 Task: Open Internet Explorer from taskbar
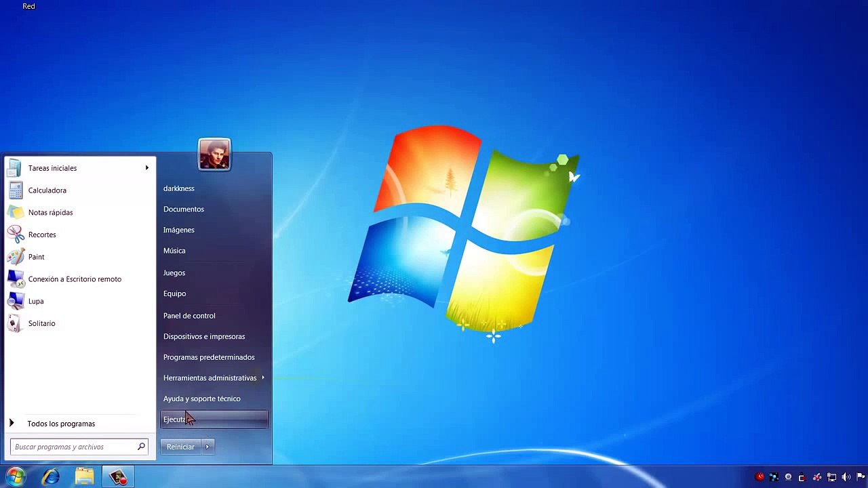pos(51,477)
